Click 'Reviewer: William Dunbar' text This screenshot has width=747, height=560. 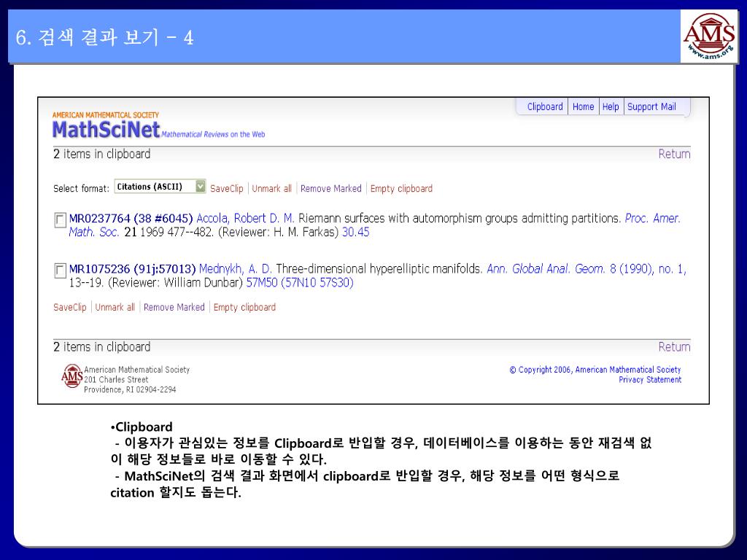tap(176, 283)
